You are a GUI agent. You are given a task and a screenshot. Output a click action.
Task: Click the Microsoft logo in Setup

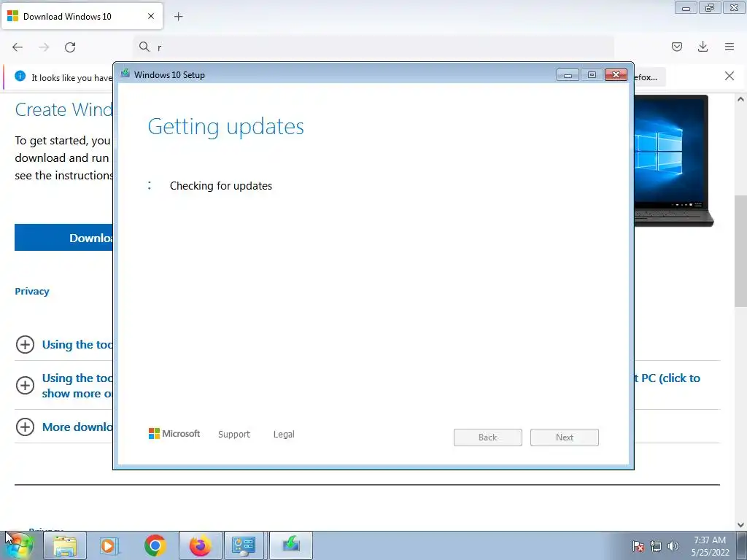174,434
